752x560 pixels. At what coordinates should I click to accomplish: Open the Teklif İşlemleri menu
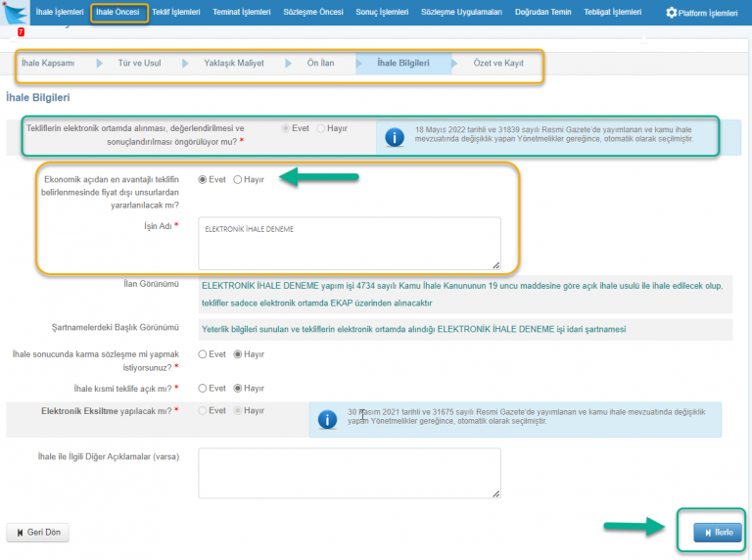(176, 13)
